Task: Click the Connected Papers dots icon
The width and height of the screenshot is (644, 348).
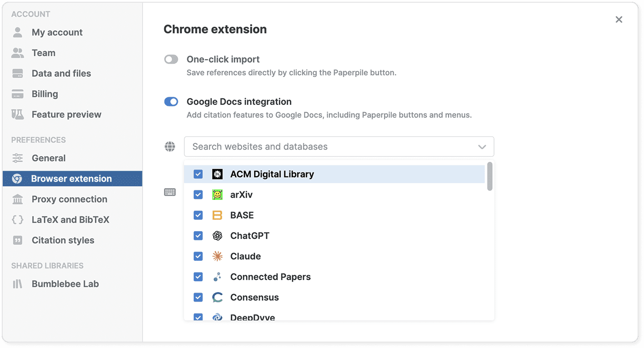Action: tap(217, 277)
